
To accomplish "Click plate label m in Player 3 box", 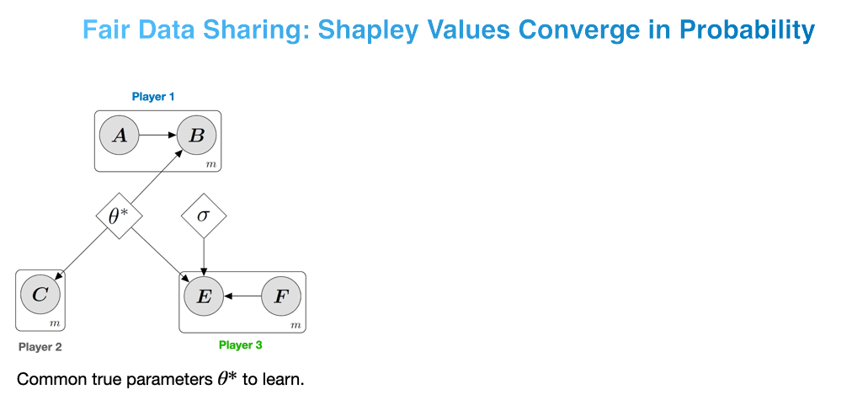I will point(296,325).
